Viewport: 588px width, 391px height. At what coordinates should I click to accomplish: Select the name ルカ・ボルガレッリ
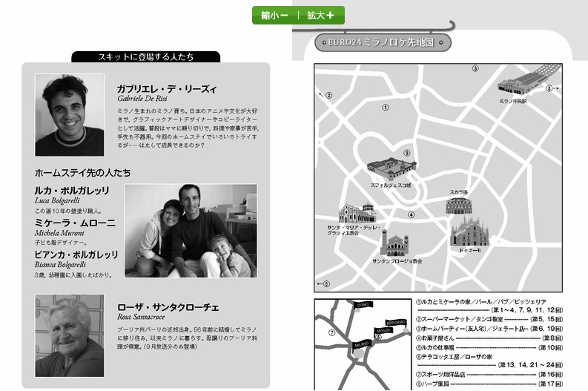72,191
